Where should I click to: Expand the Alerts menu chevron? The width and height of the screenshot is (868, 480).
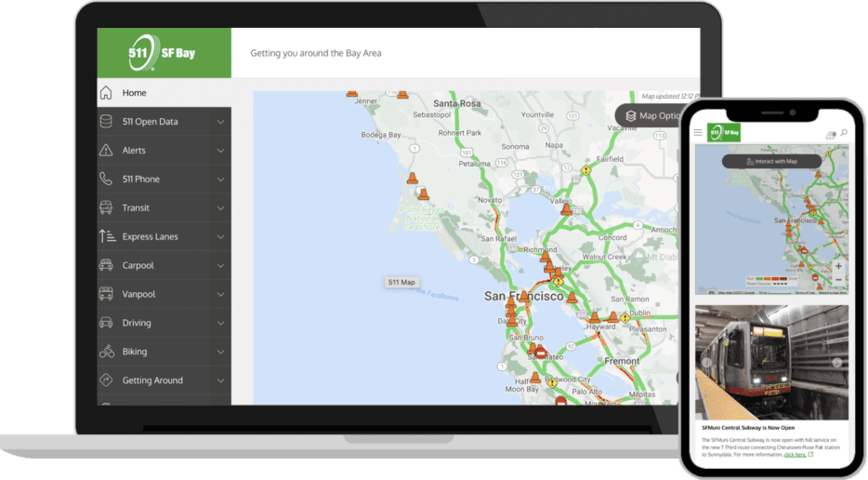point(220,151)
